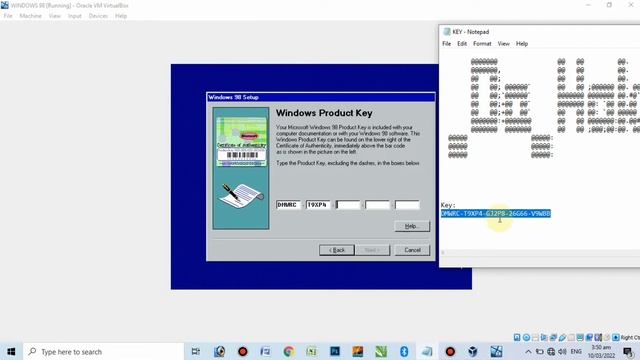
Task: Click the VirtualBox shared folders indicator
Action: (x=571, y=337)
